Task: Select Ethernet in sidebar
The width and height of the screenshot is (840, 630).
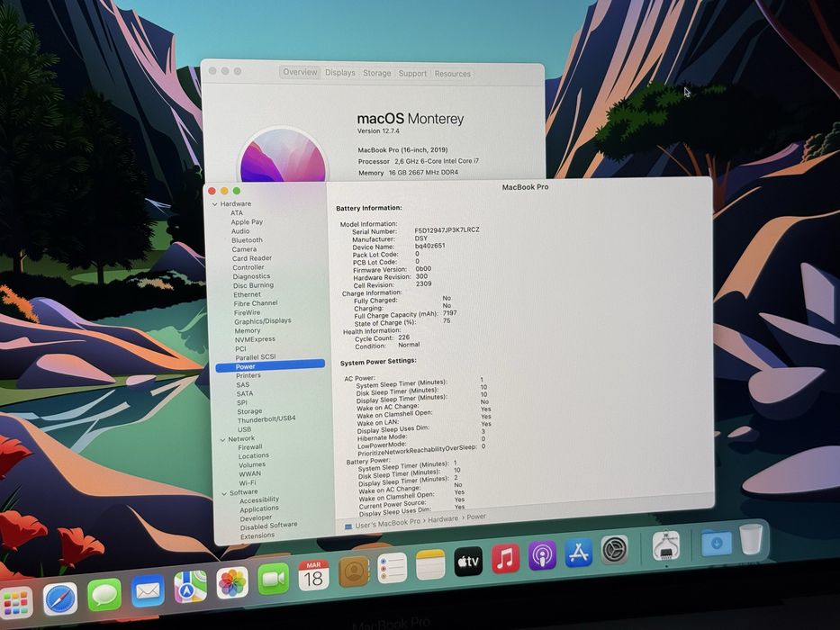Action: pyautogui.click(x=247, y=294)
